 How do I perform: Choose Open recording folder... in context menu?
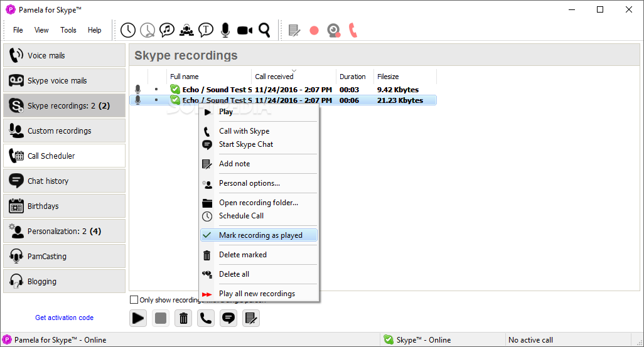259,203
